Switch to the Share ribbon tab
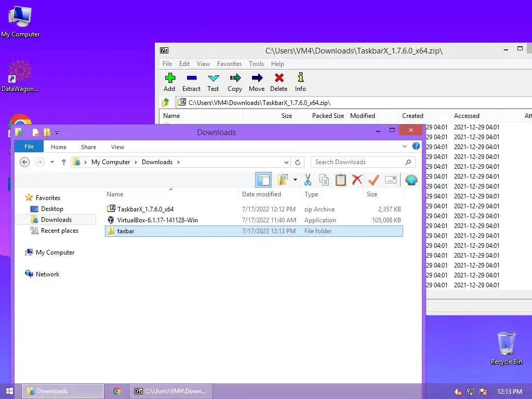532x399 pixels. (x=88, y=147)
